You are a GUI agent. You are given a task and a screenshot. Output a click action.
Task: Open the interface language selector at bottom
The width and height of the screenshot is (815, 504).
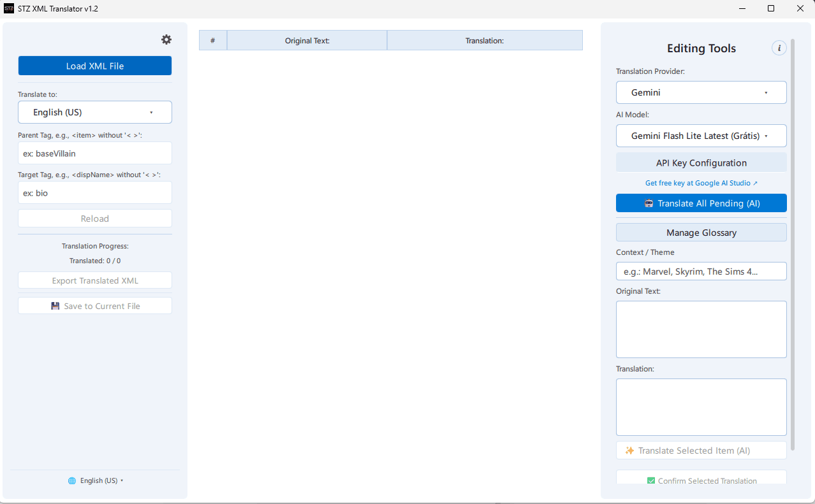point(96,480)
